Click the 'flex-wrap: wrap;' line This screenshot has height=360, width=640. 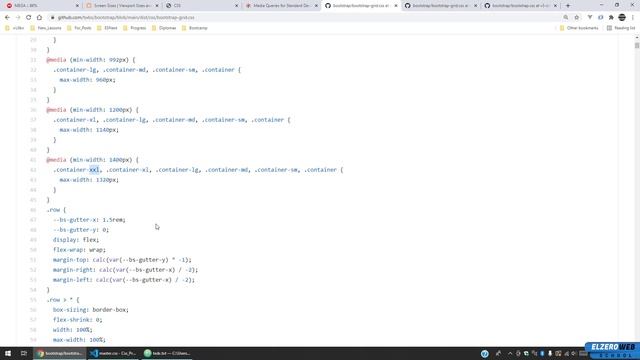click(79, 250)
